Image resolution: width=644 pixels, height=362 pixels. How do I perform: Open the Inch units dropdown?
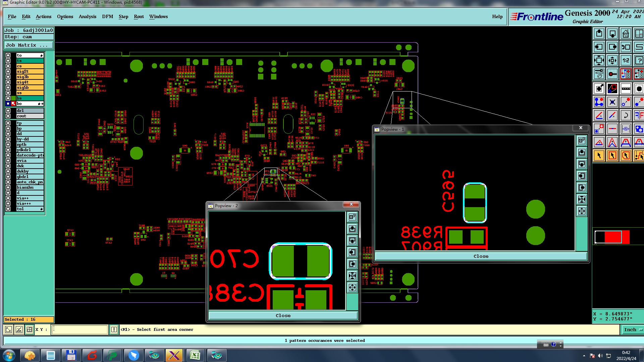pyautogui.click(x=633, y=329)
